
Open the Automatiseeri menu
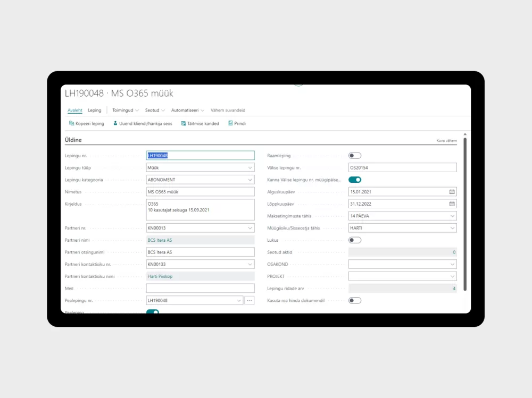coord(188,110)
